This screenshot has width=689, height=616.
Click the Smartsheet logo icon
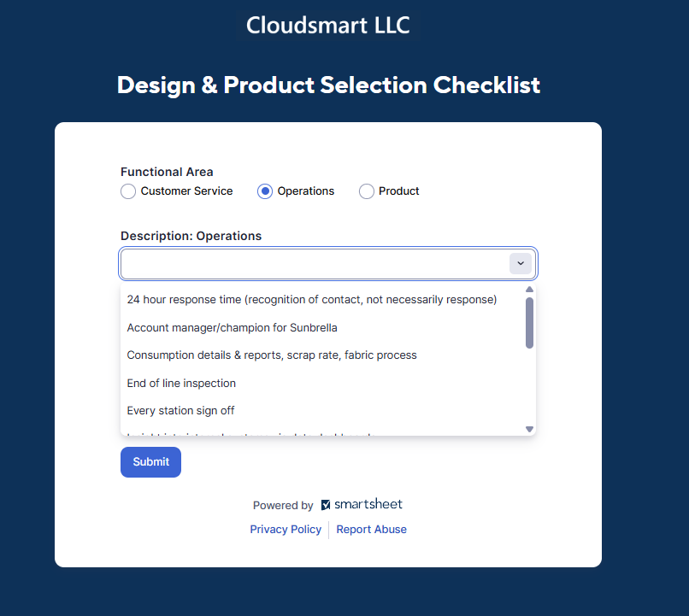click(326, 505)
